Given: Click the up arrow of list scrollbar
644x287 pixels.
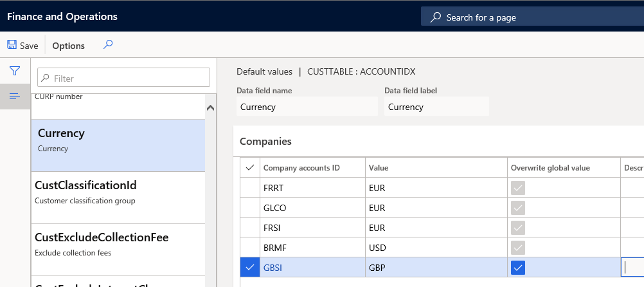Looking at the screenshot, I should tap(211, 108).
